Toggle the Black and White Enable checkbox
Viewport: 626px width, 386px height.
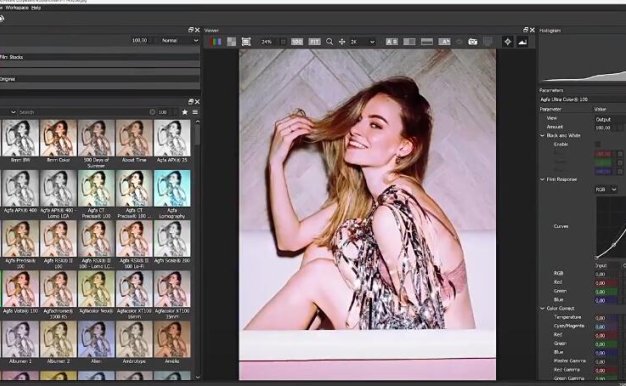[598, 144]
